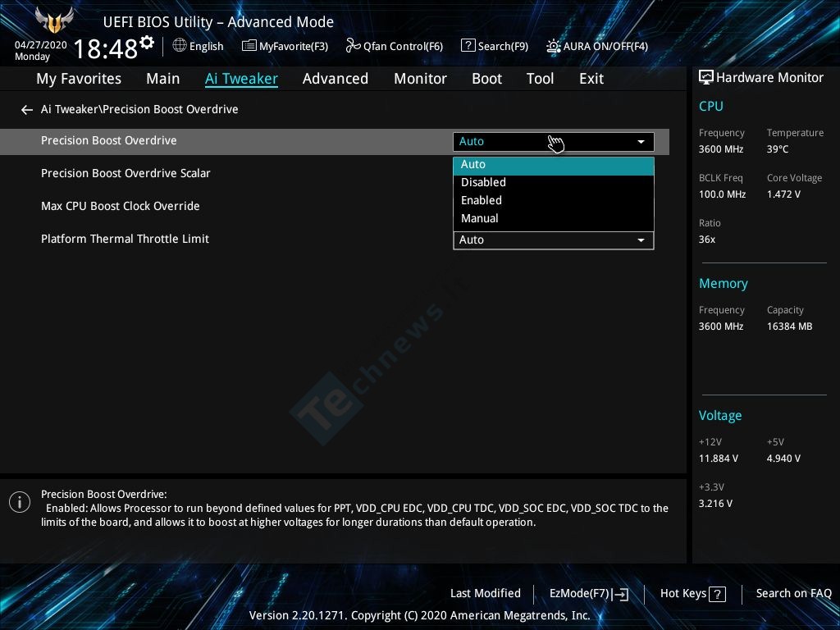Screen dimensions: 840x630
Task: Choose Auto in the open list
Action: [554, 165]
